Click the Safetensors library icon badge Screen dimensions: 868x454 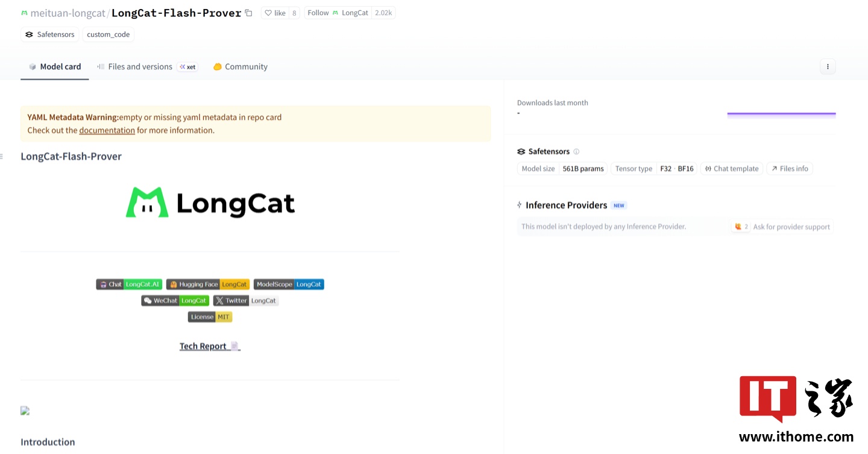click(x=30, y=34)
